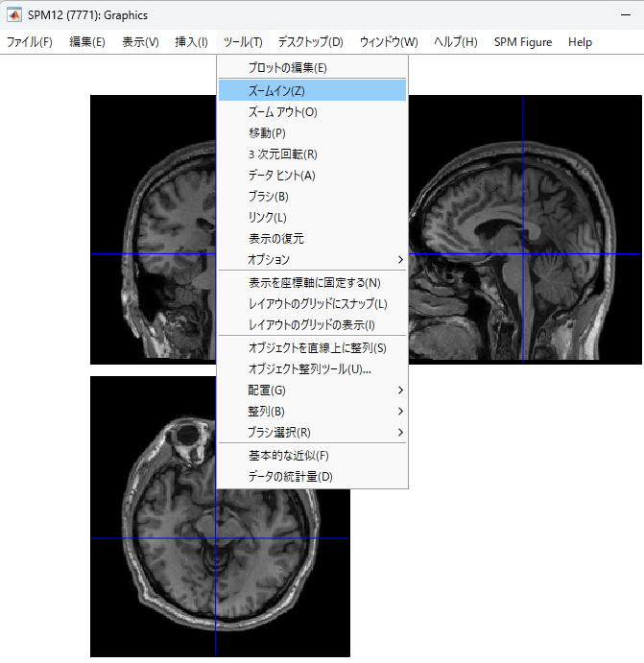Select 移動 (Pan) tool entry
Image resolution: width=644 pixels, height=663 pixels.
tap(267, 132)
